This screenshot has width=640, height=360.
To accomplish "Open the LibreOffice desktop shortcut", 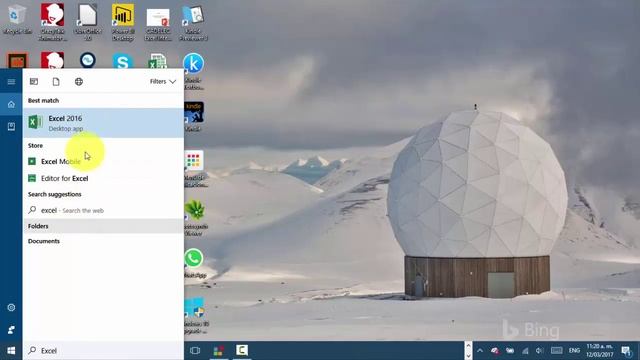I will click(x=88, y=22).
